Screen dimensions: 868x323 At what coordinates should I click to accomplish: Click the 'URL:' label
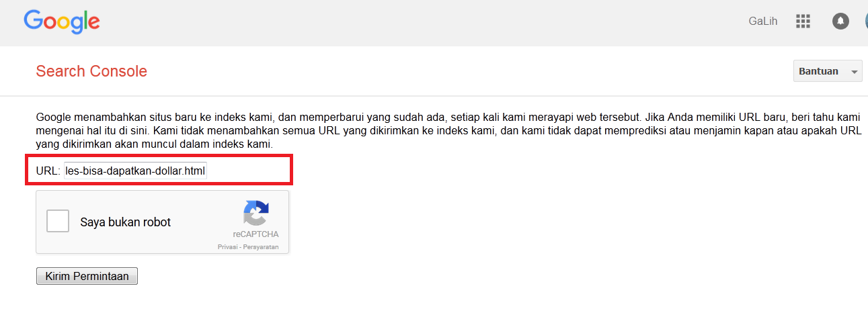click(48, 171)
